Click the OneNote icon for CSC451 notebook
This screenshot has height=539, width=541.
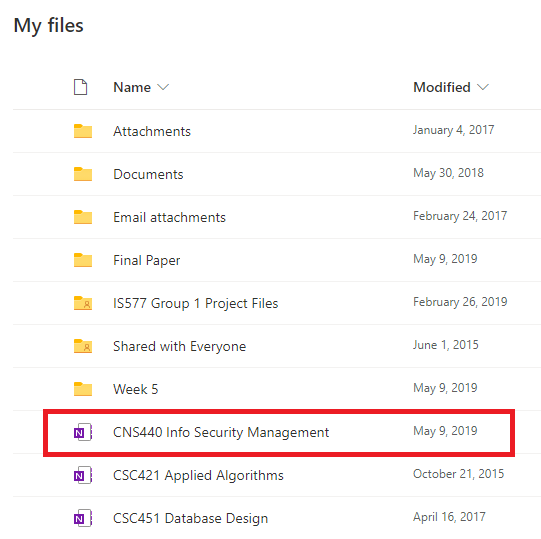click(x=83, y=518)
